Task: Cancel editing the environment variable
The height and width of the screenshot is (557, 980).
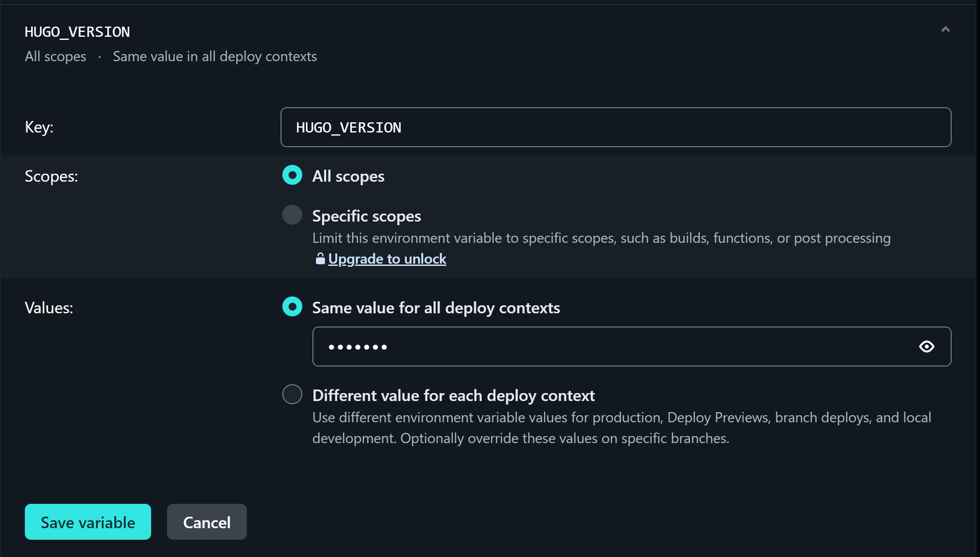Action: pos(207,522)
